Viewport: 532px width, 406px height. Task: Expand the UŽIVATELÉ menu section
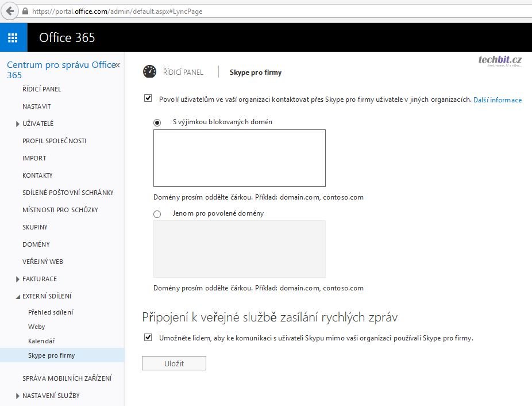[18, 124]
